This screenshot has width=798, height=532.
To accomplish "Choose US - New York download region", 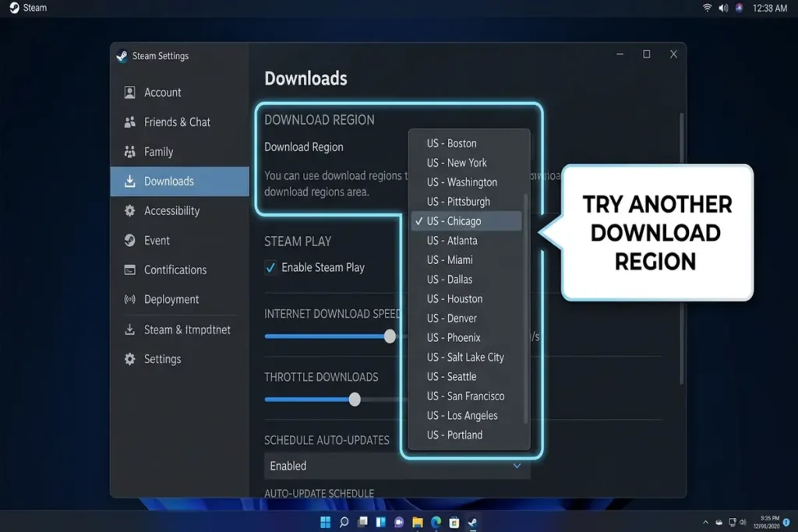I will tap(466, 163).
